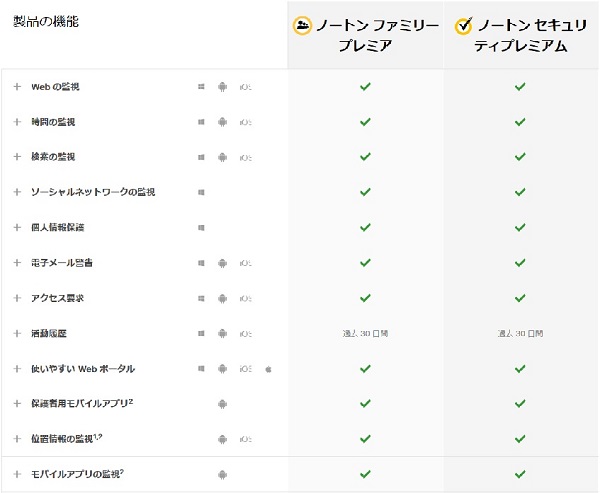Click the iOS icon in 位置情報の監視 row

(245, 439)
